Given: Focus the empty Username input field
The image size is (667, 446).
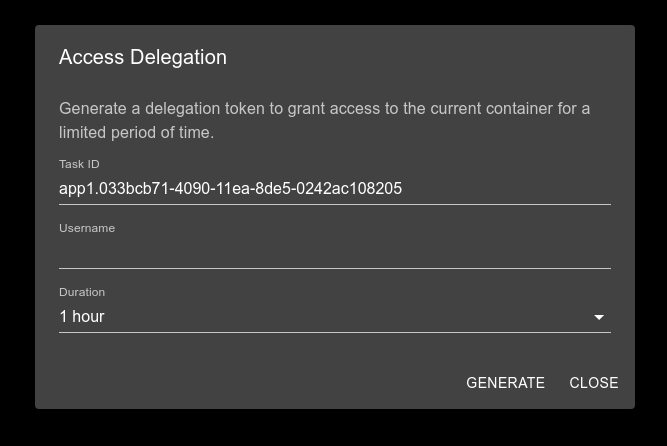Looking at the screenshot, I should [335, 252].
